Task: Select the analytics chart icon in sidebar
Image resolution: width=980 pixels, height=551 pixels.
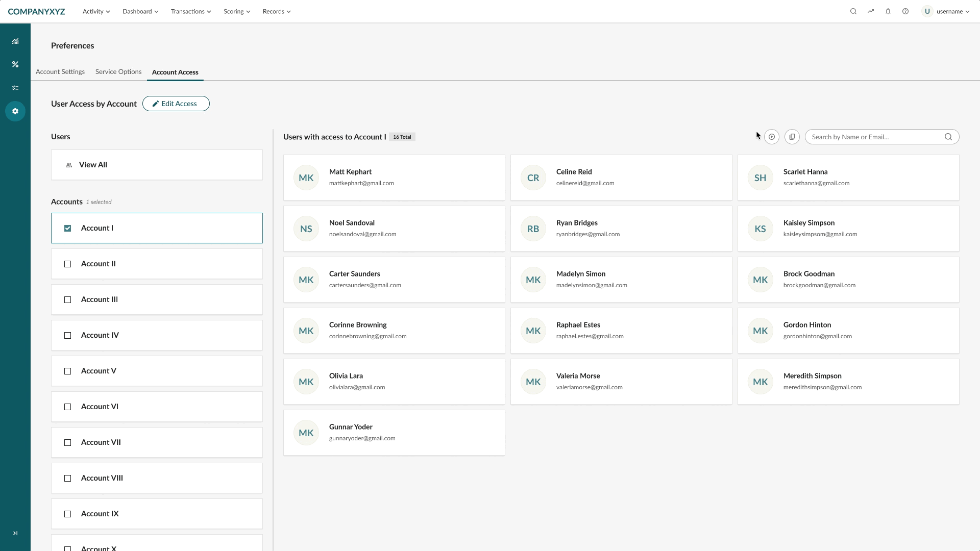Action: [x=15, y=41]
